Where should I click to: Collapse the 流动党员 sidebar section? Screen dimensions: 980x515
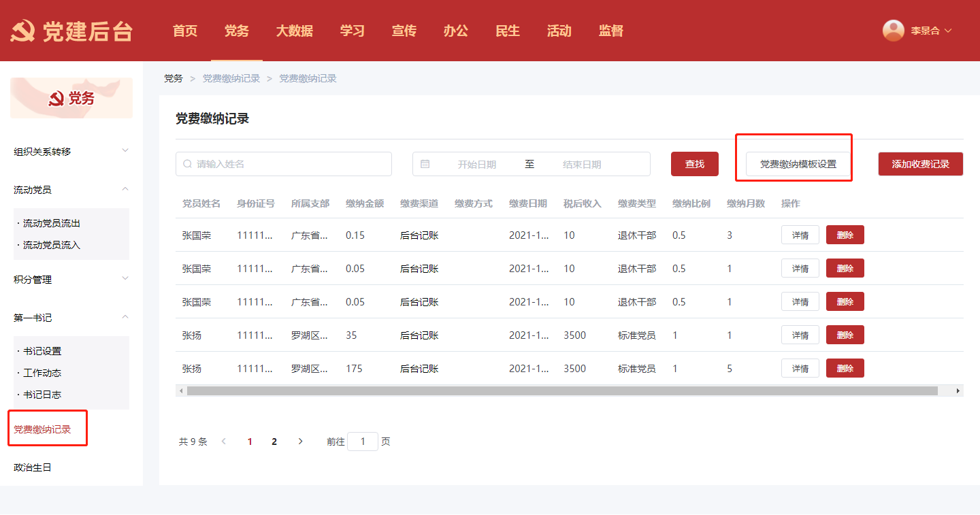(x=125, y=189)
